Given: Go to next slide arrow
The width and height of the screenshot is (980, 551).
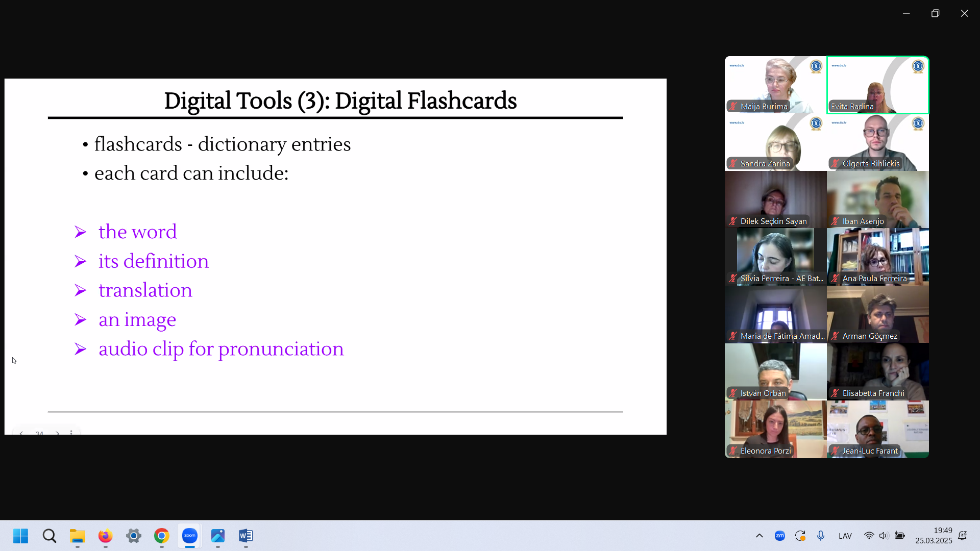Looking at the screenshot, I should tap(58, 432).
